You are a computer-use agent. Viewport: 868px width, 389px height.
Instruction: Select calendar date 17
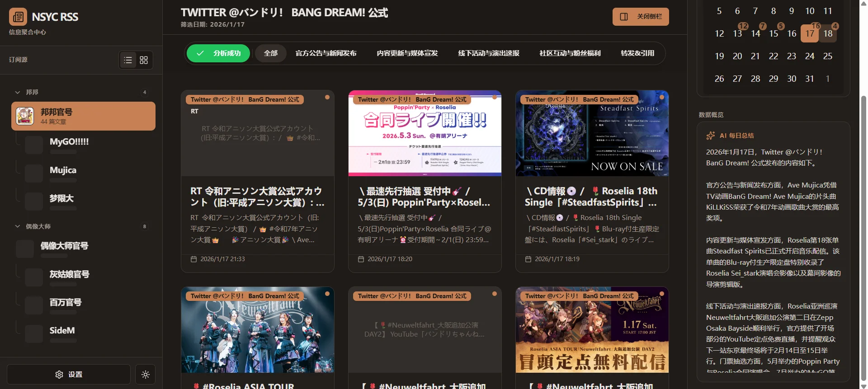pos(810,33)
